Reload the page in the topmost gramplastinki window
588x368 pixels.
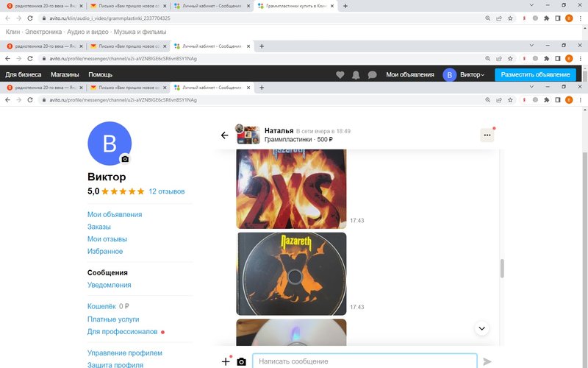pos(30,18)
